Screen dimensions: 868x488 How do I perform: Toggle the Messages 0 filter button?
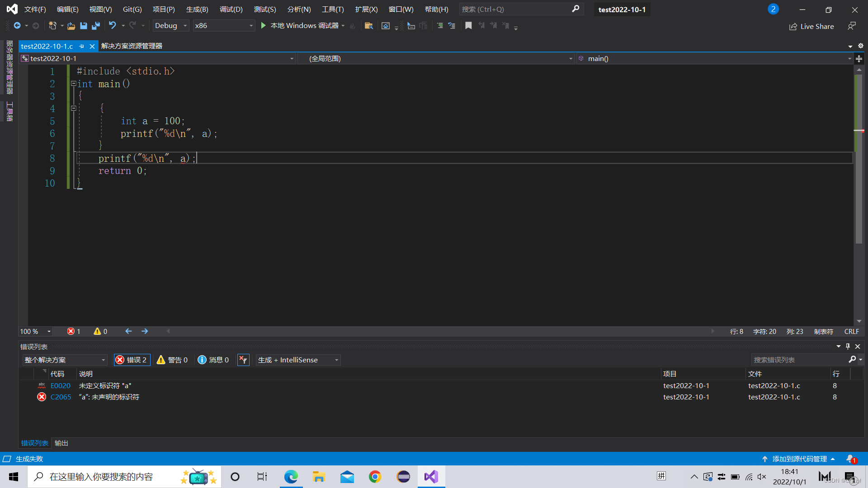tap(213, 360)
